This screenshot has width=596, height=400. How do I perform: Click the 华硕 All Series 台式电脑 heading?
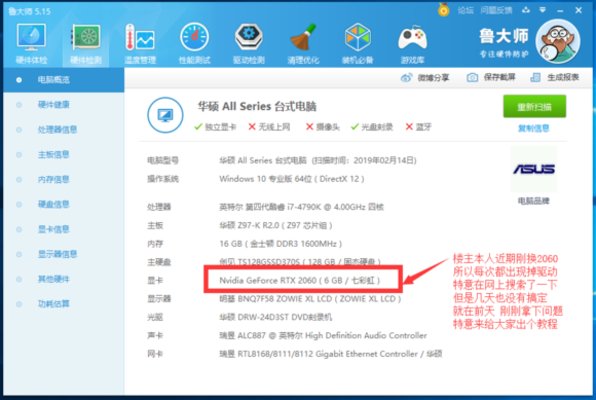click(x=257, y=106)
